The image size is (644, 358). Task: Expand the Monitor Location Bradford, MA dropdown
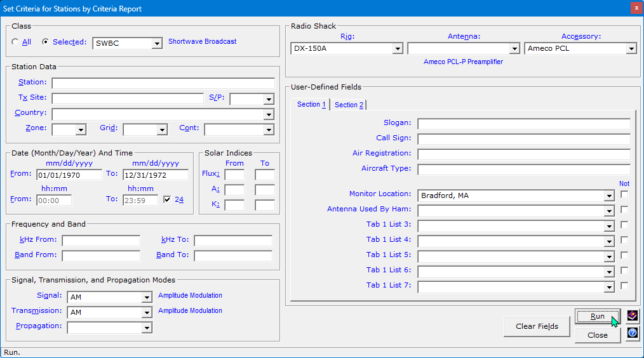(x=609, y=196)
